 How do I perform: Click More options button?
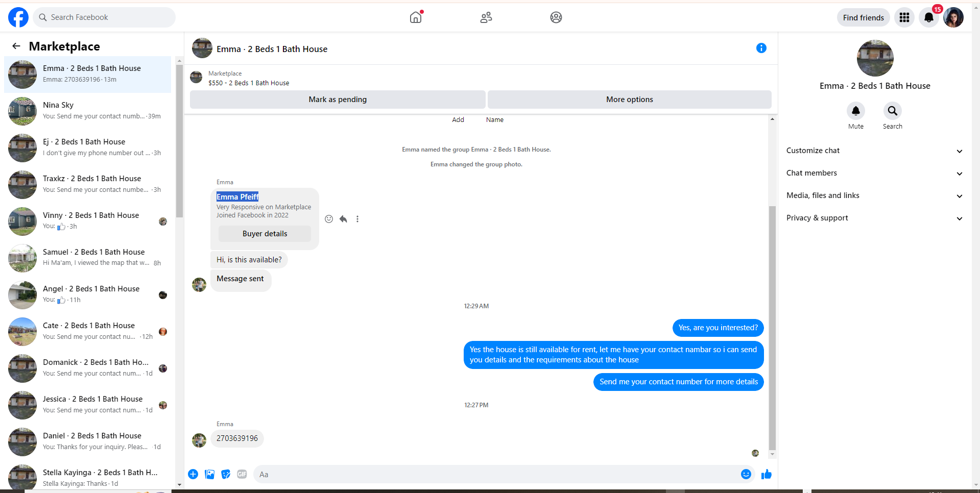point(629,100)
